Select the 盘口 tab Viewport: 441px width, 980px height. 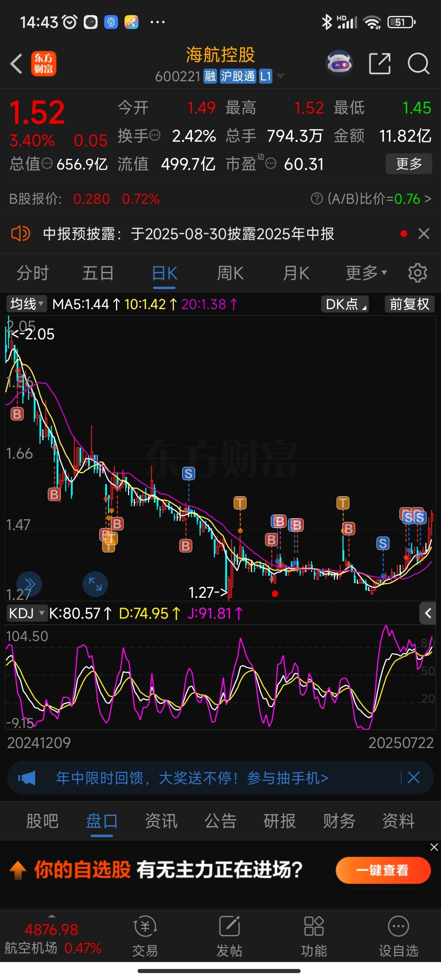pyautogui.click(x=102, y=821)
